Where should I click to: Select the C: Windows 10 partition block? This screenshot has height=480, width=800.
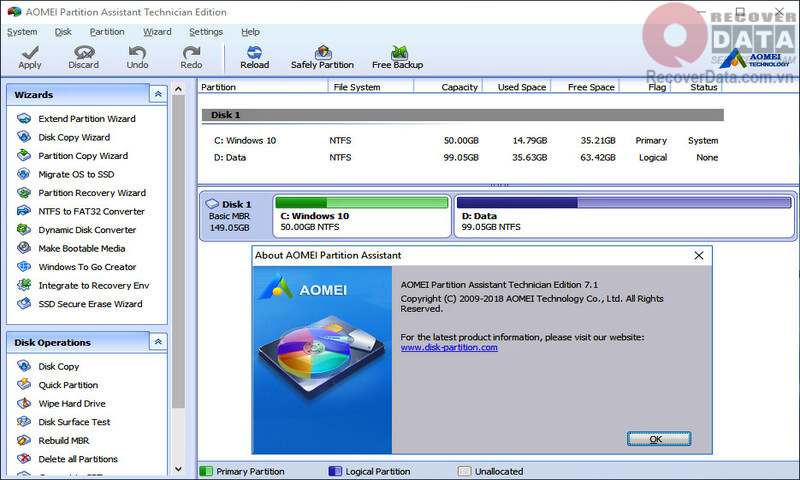[x=362, y=216]
